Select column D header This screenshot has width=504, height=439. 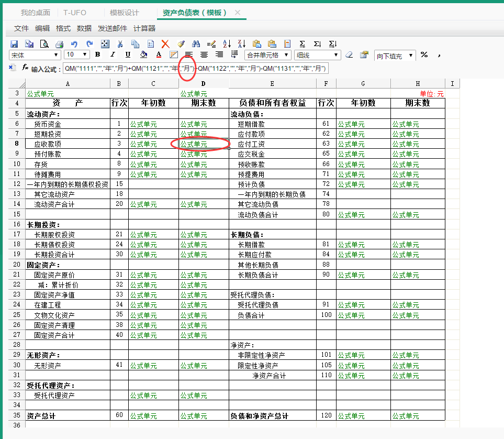(204, 84)
